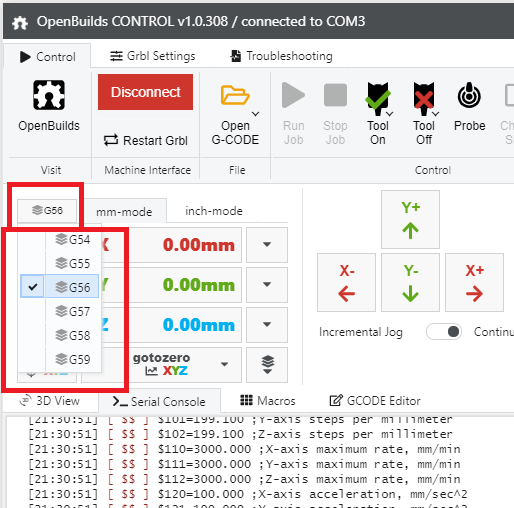The image size is (514, 508).
Task: Toggle Incremental/Continuous jog switch
Action: click(444, 332)
